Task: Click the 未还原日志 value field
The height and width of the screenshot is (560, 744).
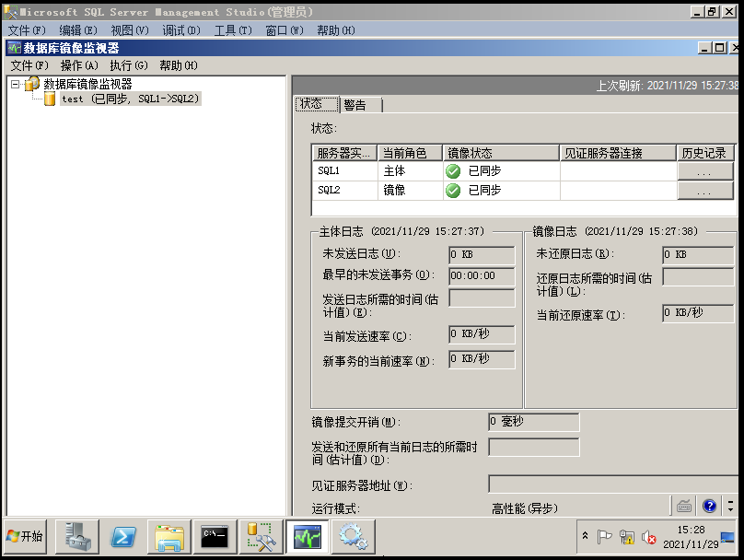Action: (x=698, y=255)
